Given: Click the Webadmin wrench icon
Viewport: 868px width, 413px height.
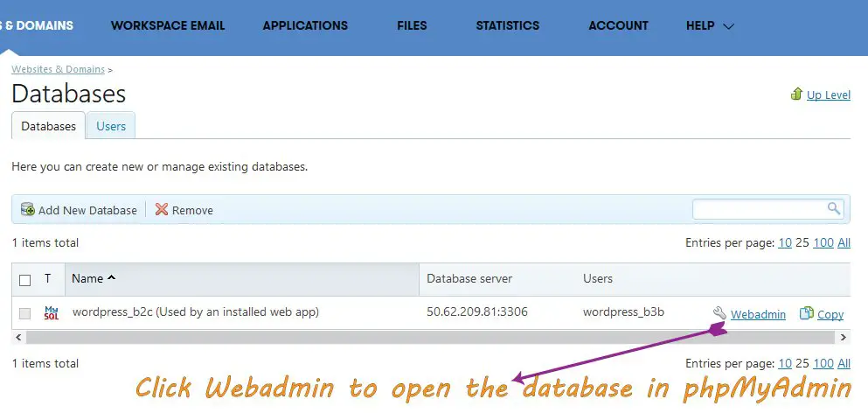Looking at the screenshot, I should pyautogui.click(x=719, y=313).
